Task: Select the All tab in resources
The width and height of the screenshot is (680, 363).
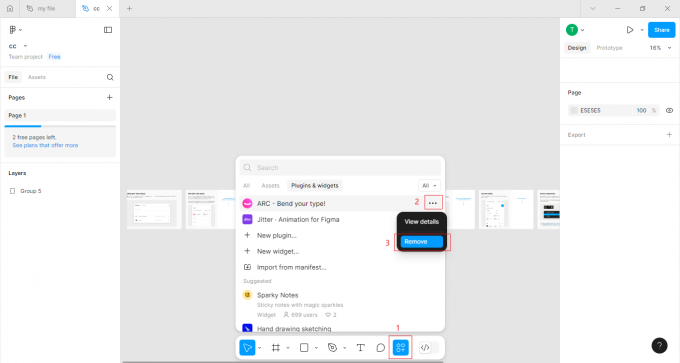Action: click(246, 186)
